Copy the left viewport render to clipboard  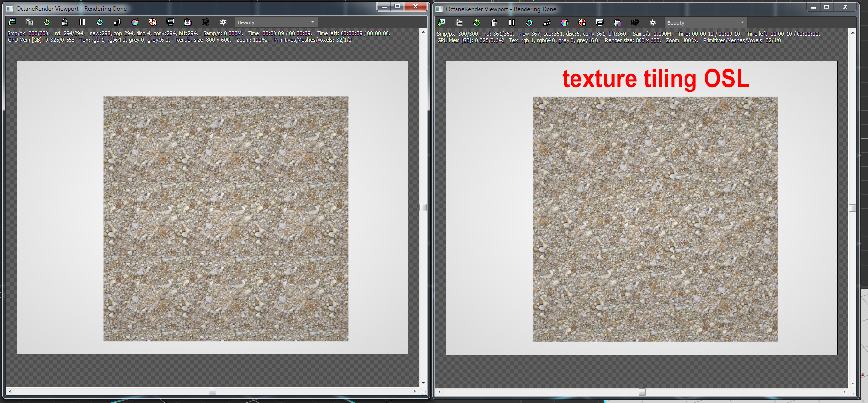coord(29,22)
